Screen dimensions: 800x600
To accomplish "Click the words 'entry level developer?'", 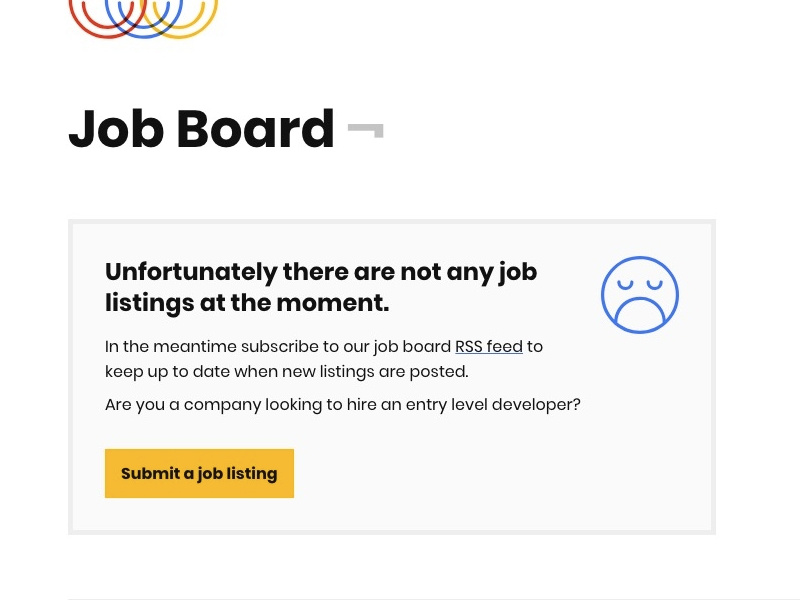I will pyautogui.click(x=493, y=405).
